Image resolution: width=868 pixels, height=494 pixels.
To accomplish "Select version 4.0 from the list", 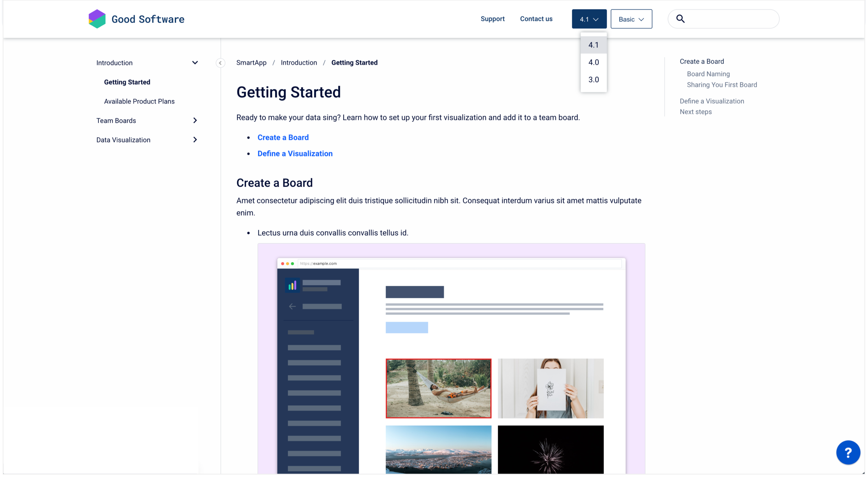I will click(593, 62).
